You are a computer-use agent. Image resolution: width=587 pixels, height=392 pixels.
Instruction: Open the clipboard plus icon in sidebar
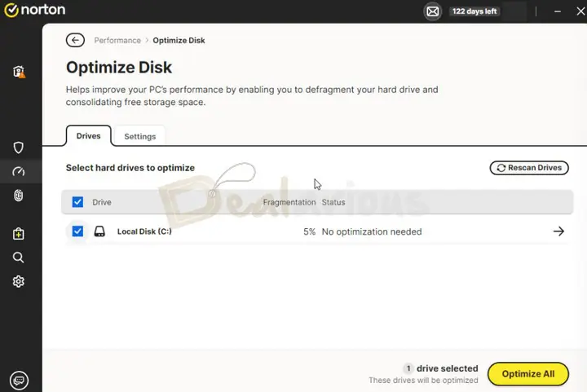pos(18,234)
